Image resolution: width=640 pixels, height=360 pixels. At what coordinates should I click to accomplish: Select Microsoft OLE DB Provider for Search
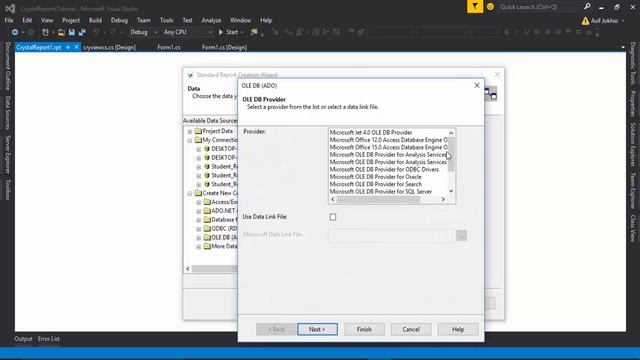click(x=376, y=184)
